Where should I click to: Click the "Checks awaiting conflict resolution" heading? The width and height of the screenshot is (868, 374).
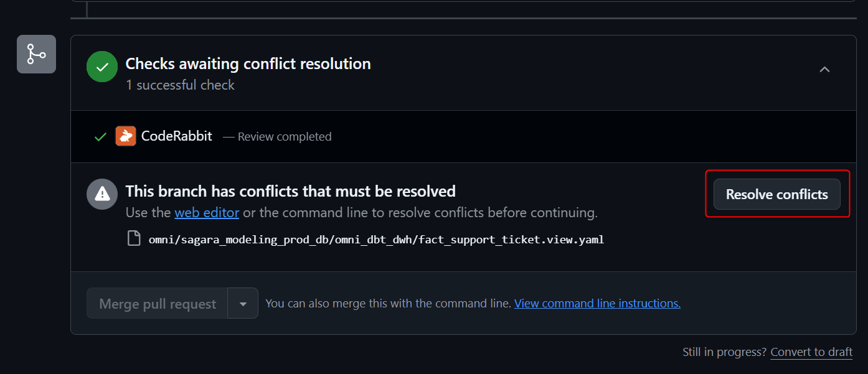click(x=248, y=63)
